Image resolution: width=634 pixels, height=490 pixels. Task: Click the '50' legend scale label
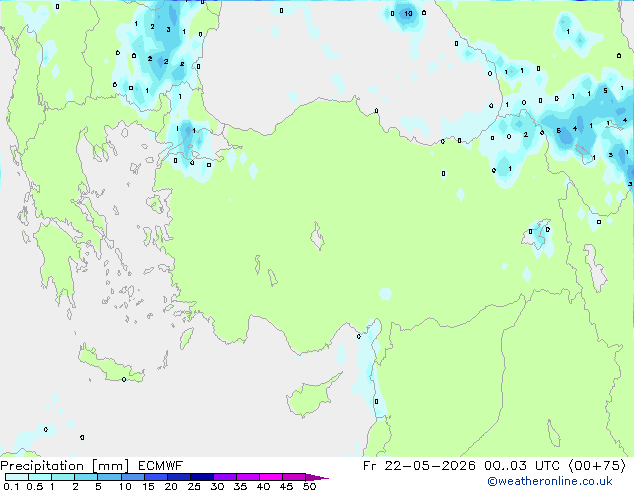309,486
